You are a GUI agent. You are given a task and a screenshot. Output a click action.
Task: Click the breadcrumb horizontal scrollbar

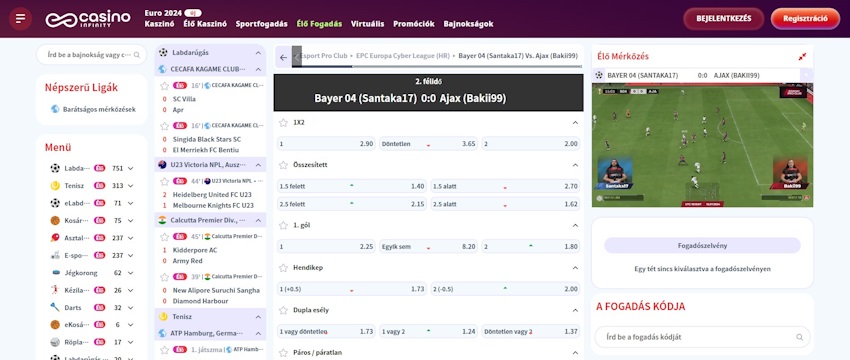436,67
